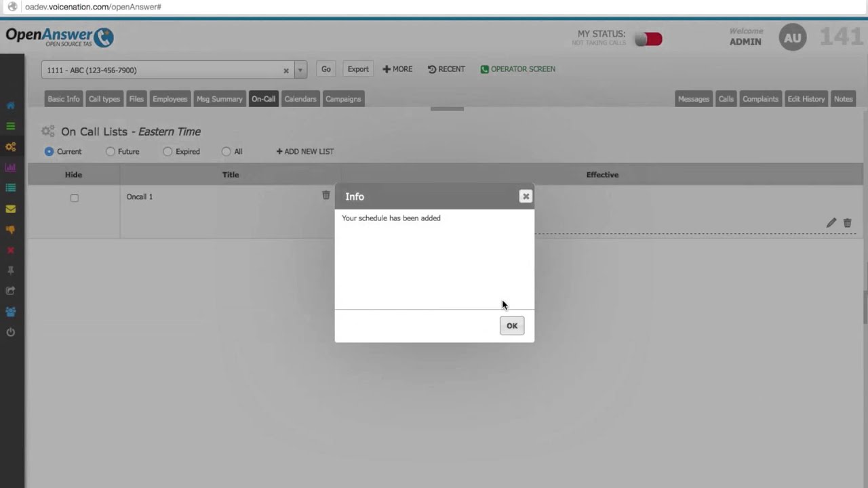Screen dimensions: 868x488
Task: Click the share arrow sidebar icon
Action: 10,291
